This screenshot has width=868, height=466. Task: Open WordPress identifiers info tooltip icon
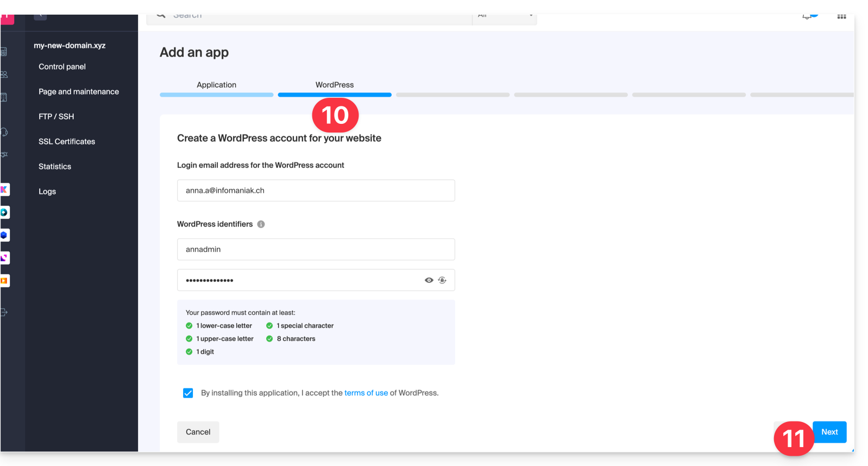click(x=261, y=224)
